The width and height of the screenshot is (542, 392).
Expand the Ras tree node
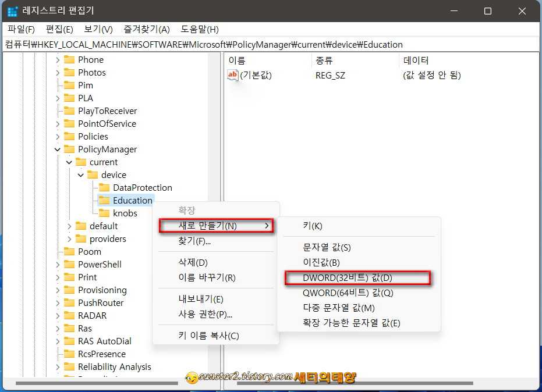[57, 328]
